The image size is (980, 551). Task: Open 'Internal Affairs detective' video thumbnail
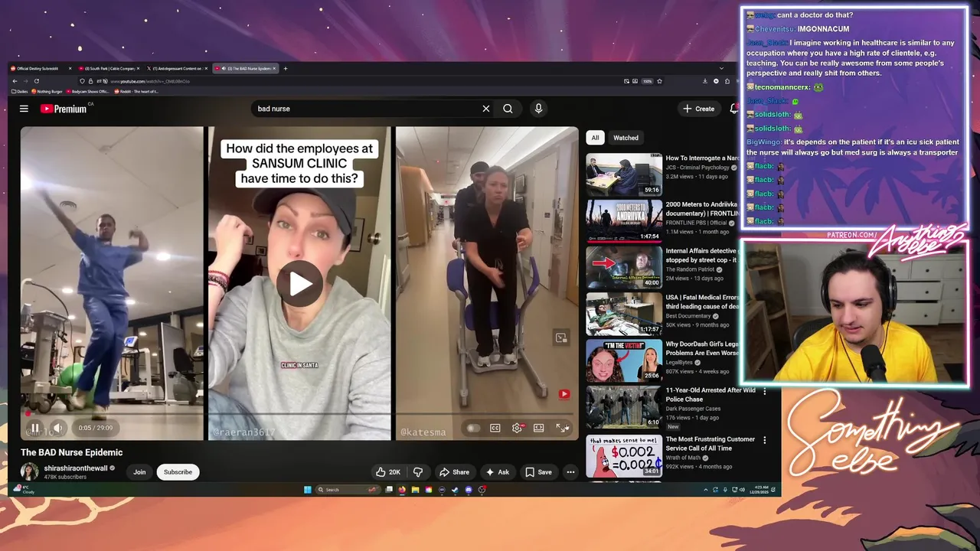624,267
